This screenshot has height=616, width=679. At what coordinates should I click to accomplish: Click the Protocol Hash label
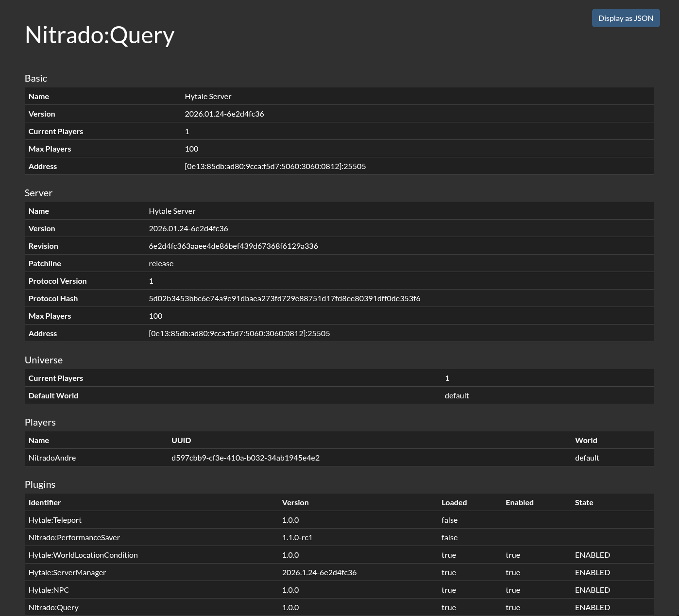click(x=53, y=298)
